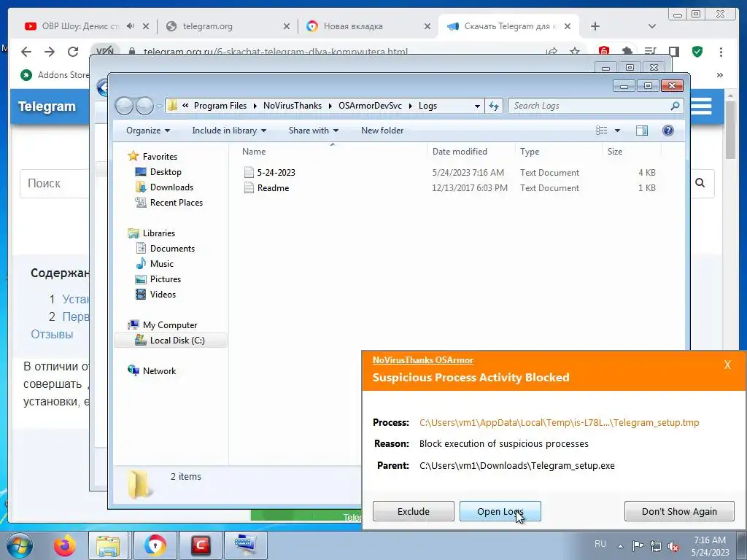The height and width of the screenshot is (560, 747).
Task: Sort by Date modified column header
Action: pyautogui.click(x=460, y=152)
